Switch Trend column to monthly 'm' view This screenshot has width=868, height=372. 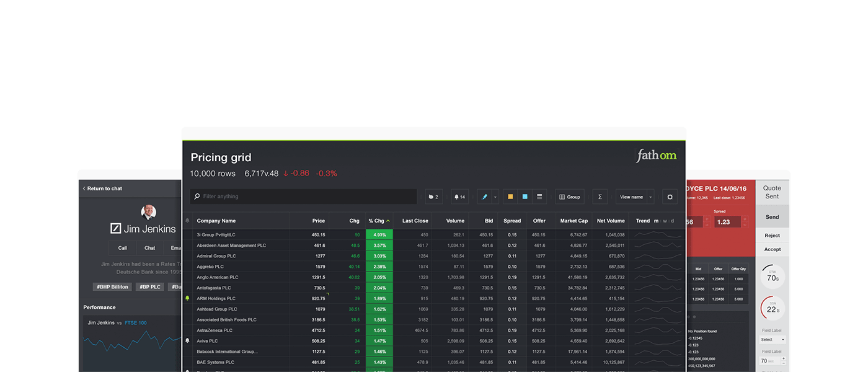[656, 221]
